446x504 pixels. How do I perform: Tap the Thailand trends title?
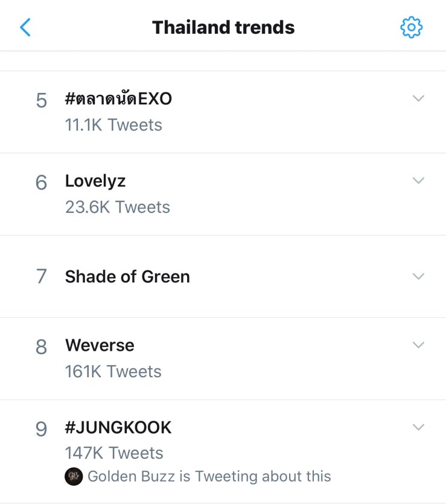coord(223,27)
